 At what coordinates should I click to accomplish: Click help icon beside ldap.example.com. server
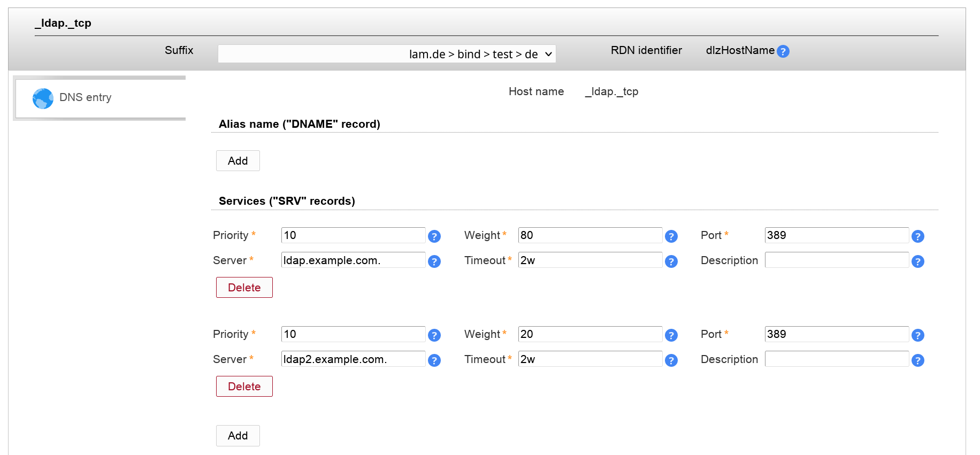pos(434,261)
